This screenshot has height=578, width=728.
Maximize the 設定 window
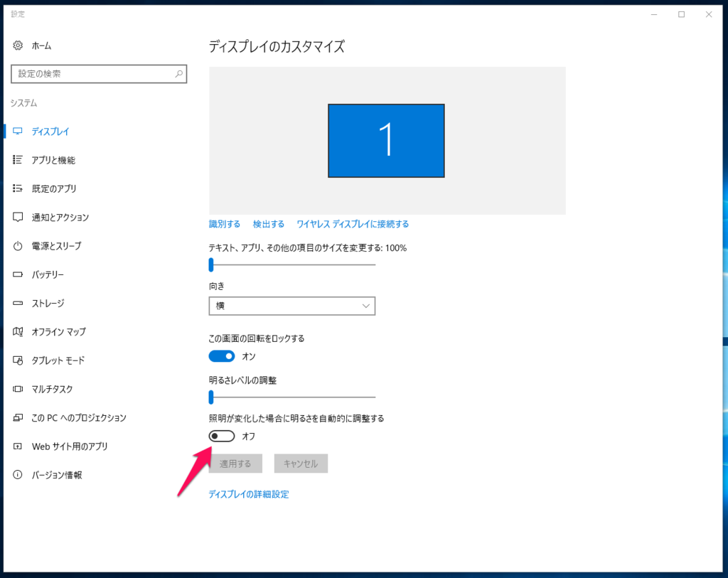pos(681,14)
